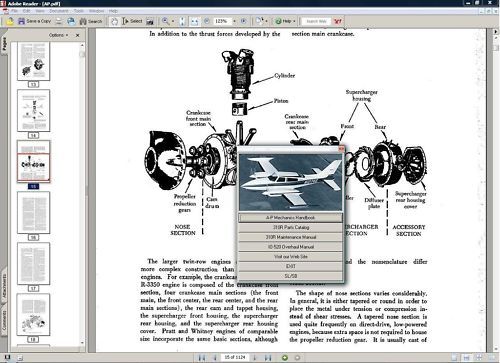Close the airplane launcher dialog
Screen dimensions: 500x363
pyautogui.click(x=341, y=149)
